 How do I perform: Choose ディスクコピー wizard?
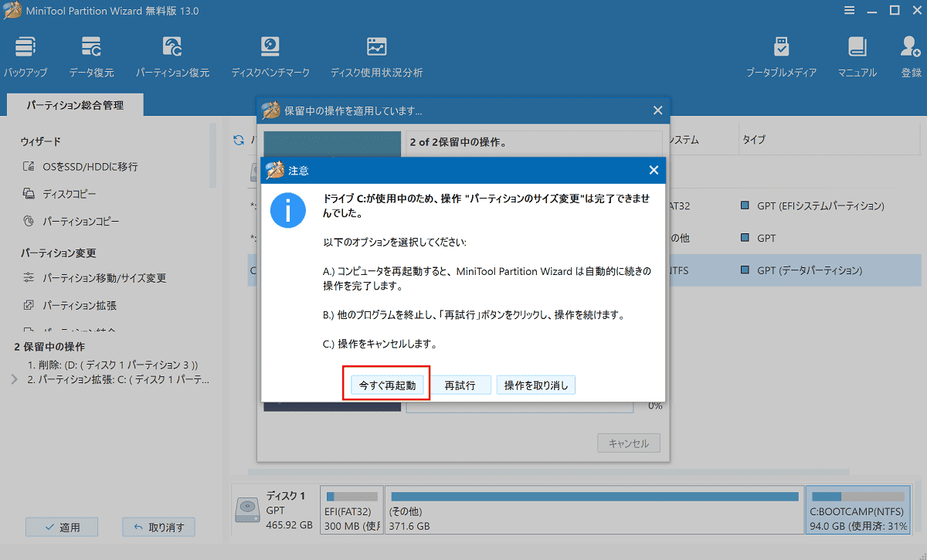coord(70,194)
